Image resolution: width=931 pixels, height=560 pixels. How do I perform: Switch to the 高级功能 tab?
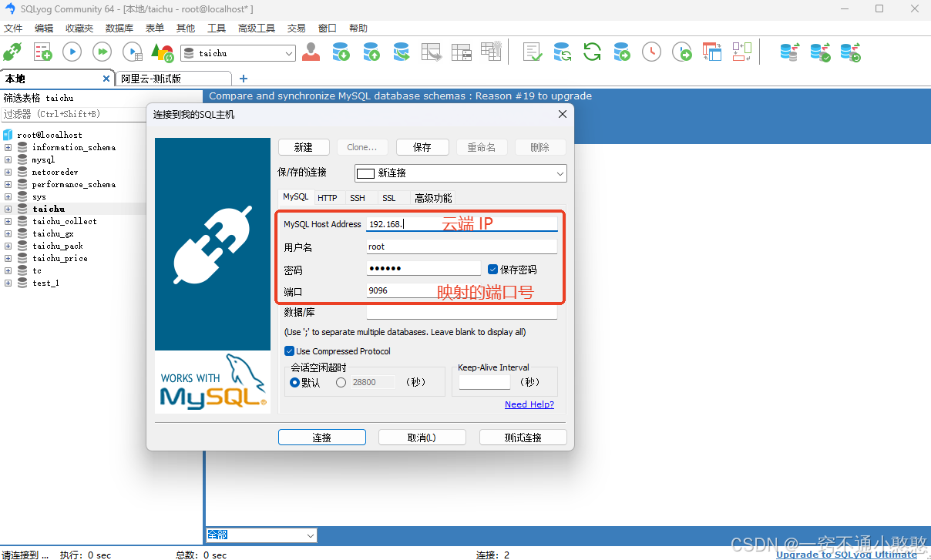(x=433, y=198)
